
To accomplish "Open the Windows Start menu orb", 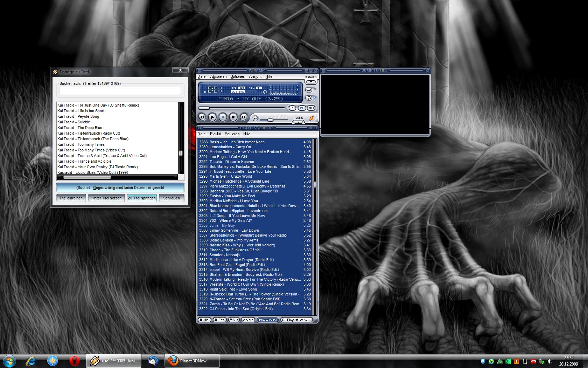I will [9, 361].
